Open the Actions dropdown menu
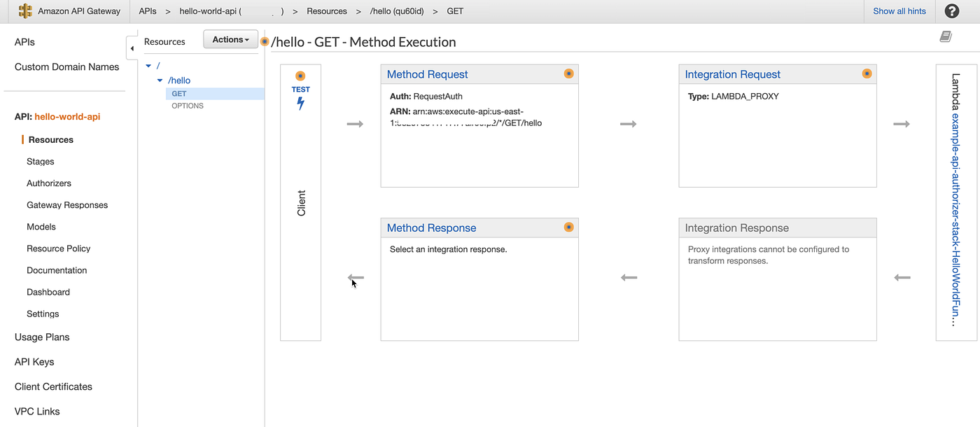The image size is (980, 427). point(230,38)
